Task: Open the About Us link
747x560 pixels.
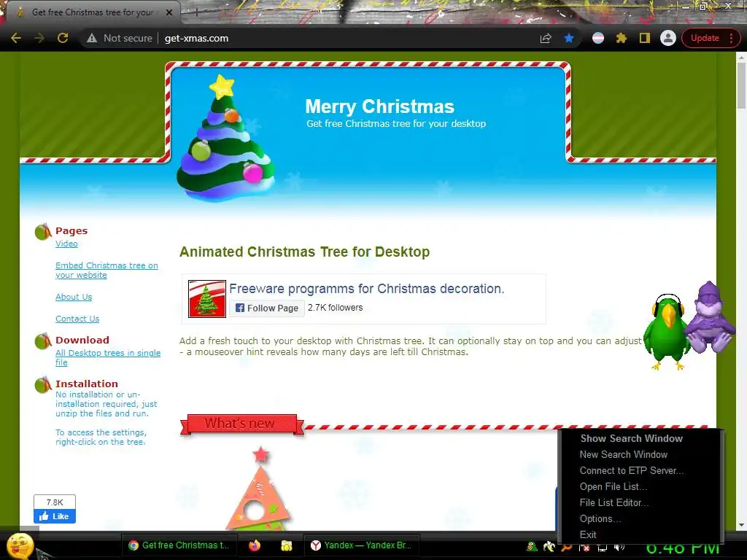Action: 74,297
